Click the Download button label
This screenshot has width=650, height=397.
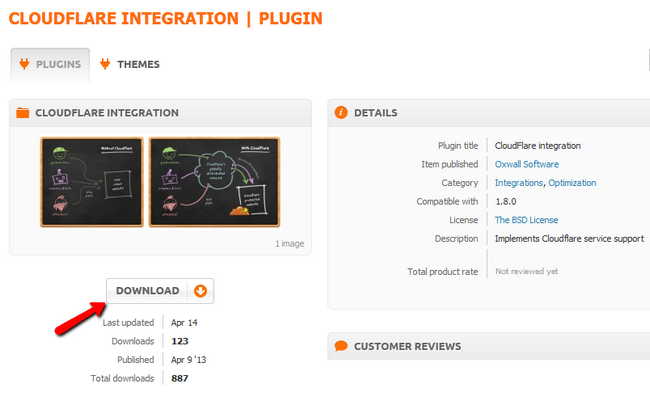[x=148, y=290]
